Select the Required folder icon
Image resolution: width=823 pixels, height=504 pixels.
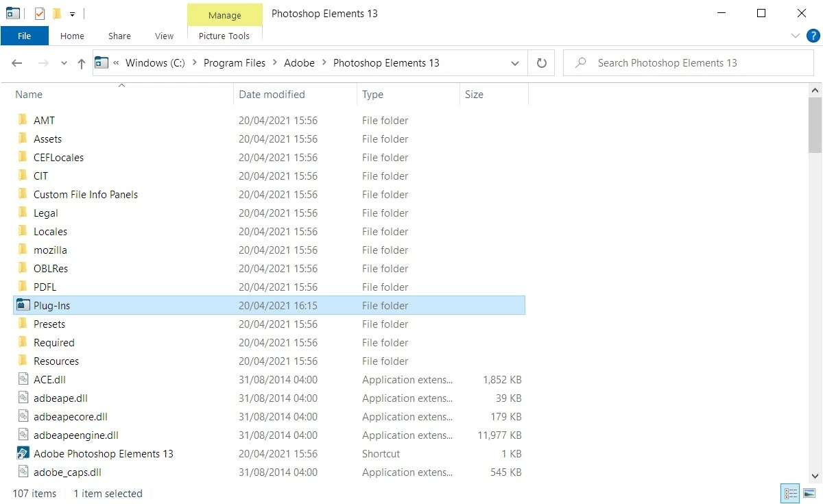23,342
